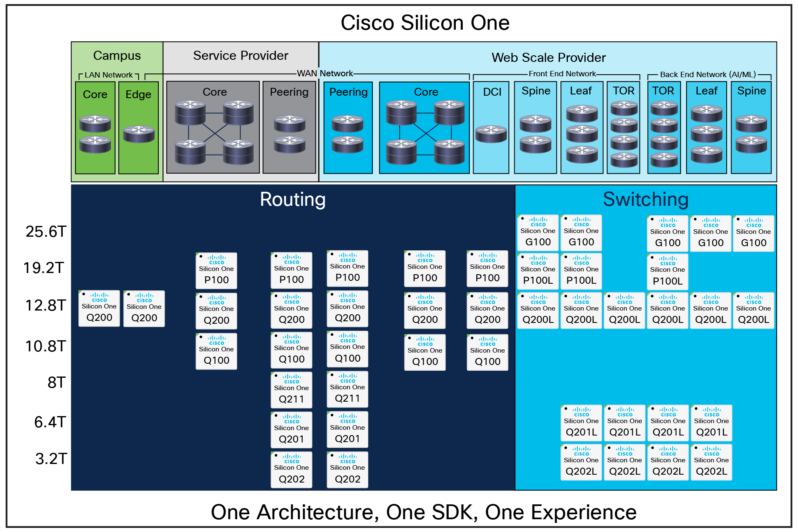Click the router icon under Web Scale DCI
Screen dimensions: 798x532
coord(491,134)
